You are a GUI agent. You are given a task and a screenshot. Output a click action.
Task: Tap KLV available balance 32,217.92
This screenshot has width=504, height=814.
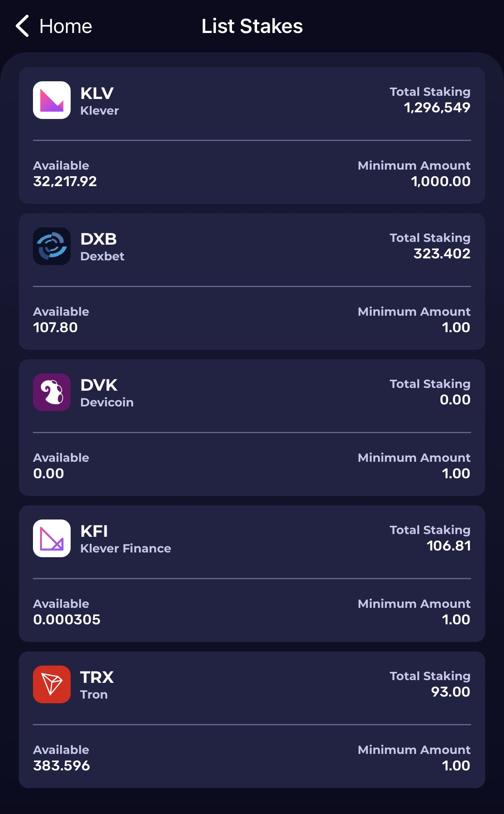click(65, 181)
